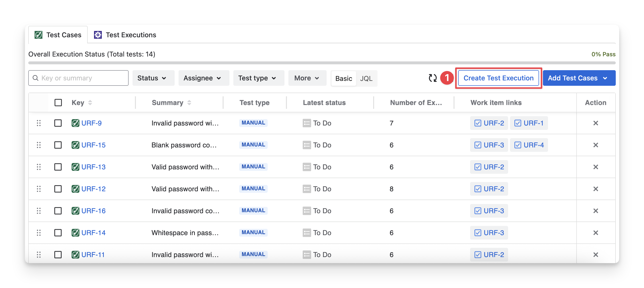644x288 pixels.
Task: Click the refresh icon beside Create Test Execution
Action: tap(433, 78)
